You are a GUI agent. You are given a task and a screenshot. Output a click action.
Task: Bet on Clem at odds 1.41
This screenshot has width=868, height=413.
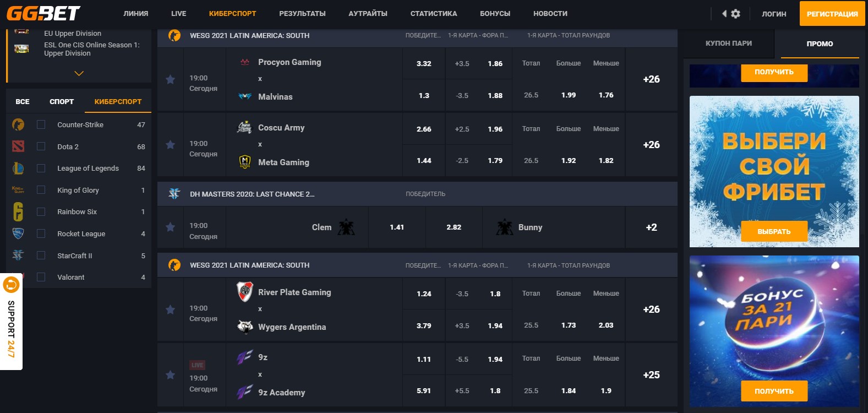coord(397,227)
